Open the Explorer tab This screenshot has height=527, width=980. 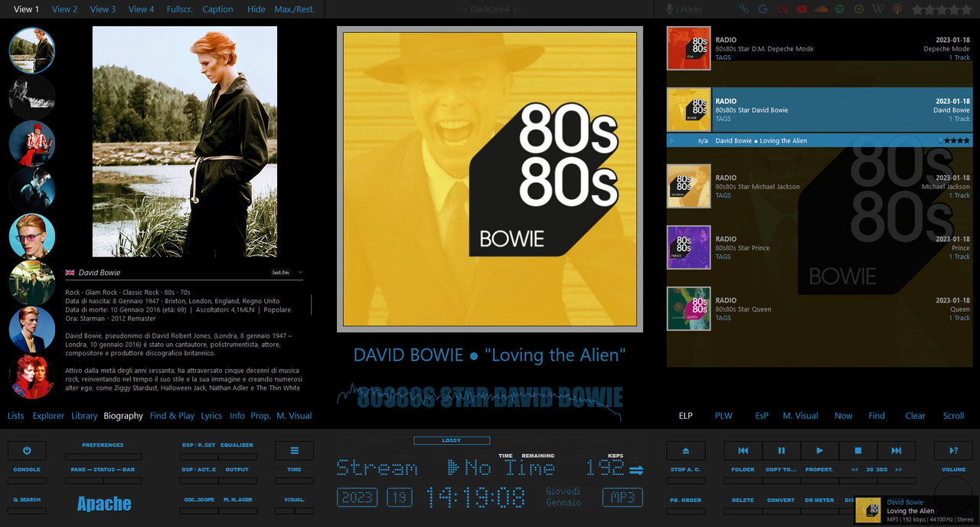48,416
